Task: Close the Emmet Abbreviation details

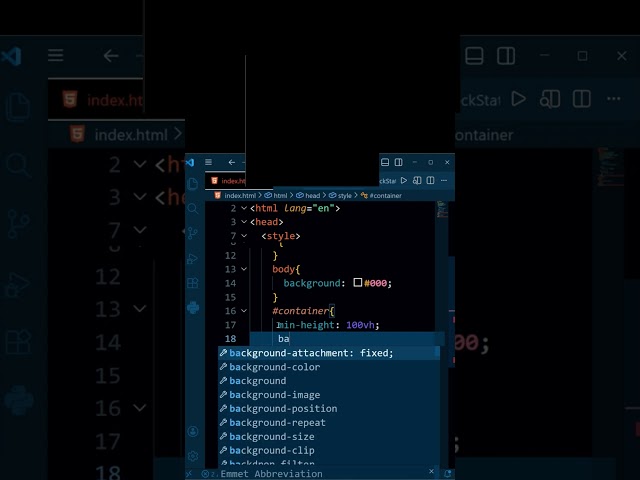Action: pos(431,471)
